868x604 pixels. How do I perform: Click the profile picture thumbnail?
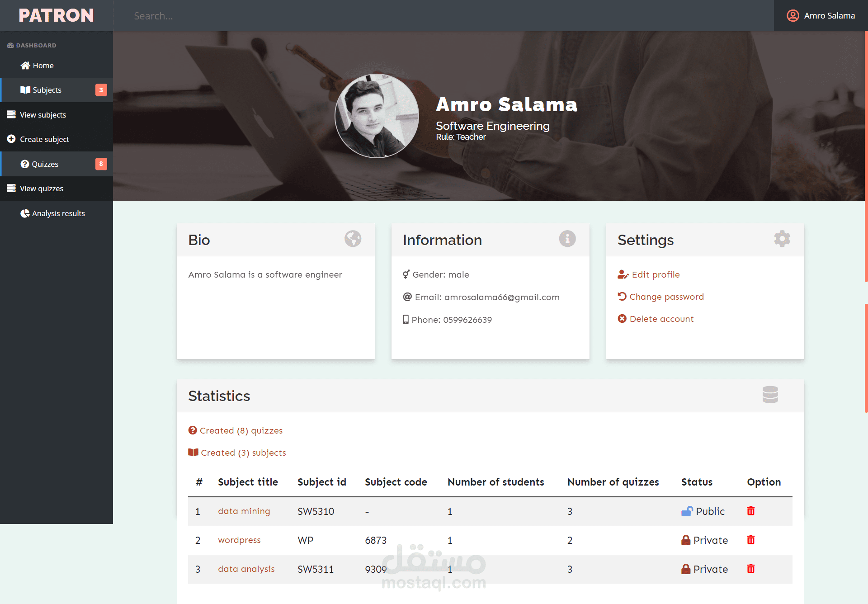pos(377,116)
